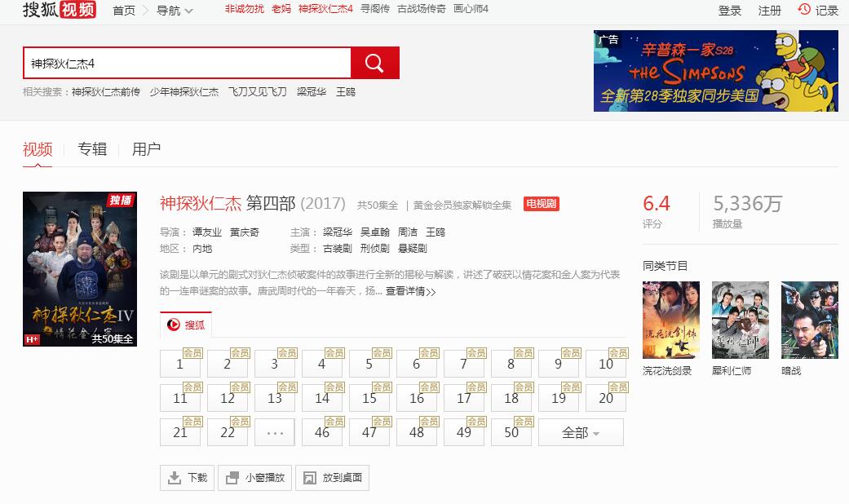Click the ellipsis button for more episodes

275,432
